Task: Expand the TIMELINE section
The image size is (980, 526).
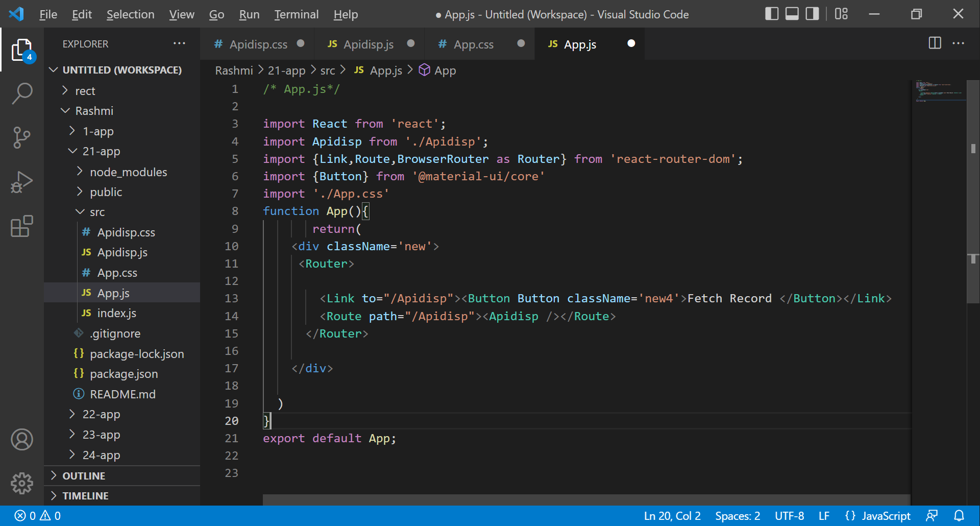Action: (122, 496)
